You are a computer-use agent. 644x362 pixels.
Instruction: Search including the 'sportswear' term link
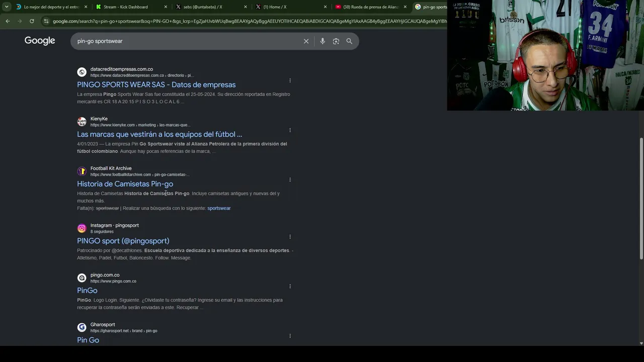point(219,208)
